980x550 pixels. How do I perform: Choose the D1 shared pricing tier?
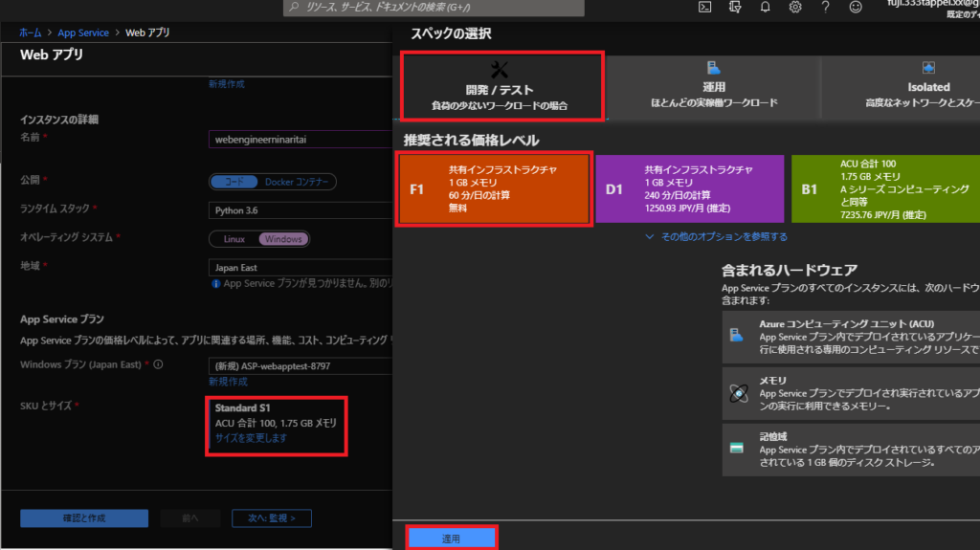coord(689,188)
